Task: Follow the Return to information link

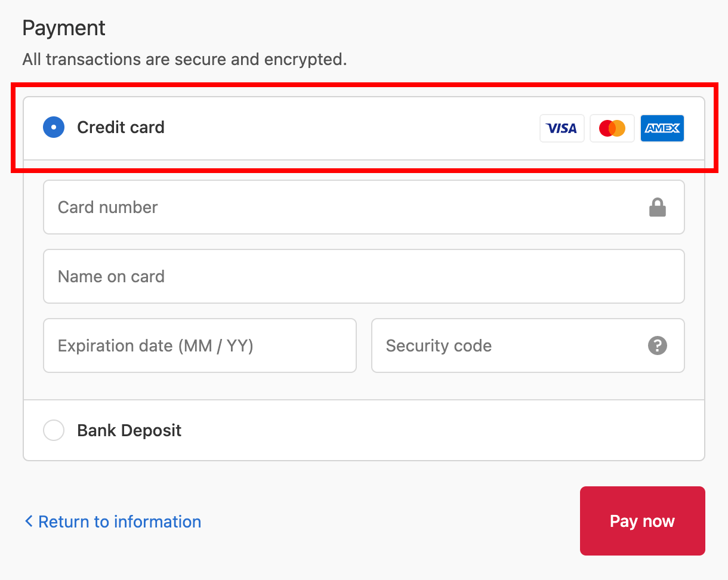Action: [x=119, y=521]
